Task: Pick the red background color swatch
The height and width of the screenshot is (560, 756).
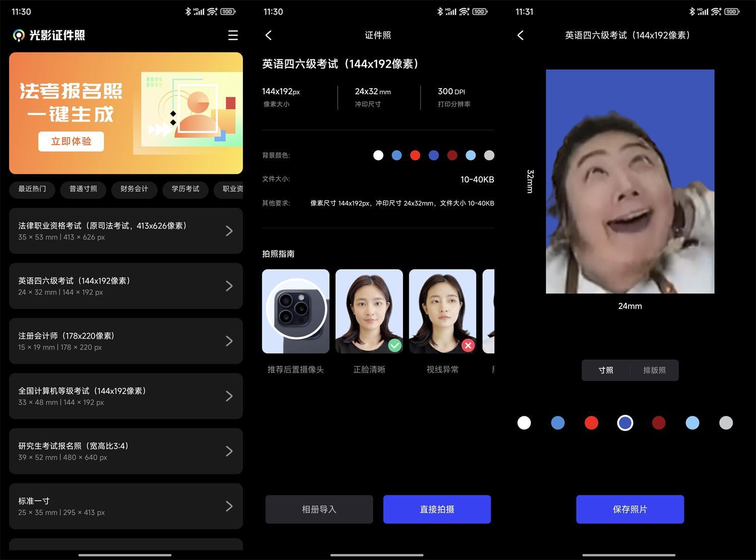Action: tap(591, 422)
